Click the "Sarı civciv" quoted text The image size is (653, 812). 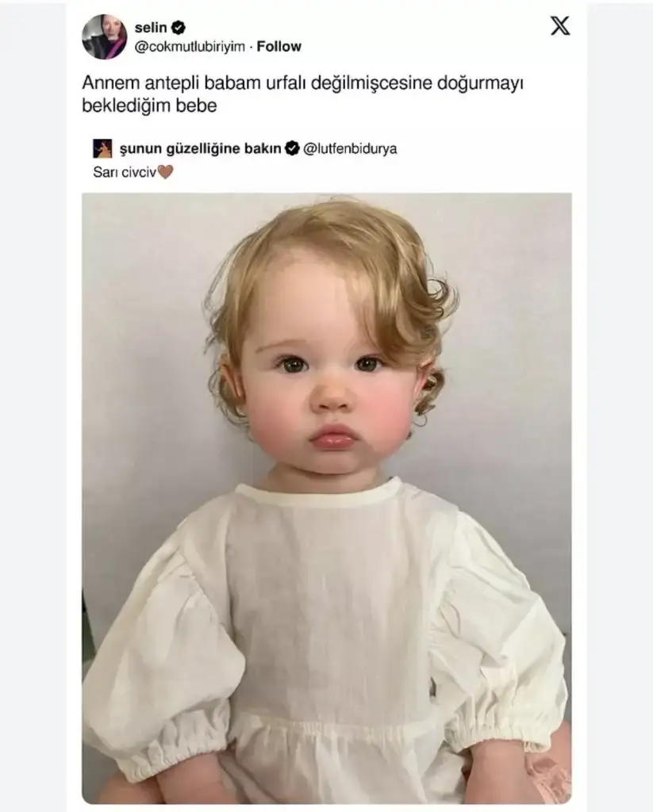click(x=124, y=170)
